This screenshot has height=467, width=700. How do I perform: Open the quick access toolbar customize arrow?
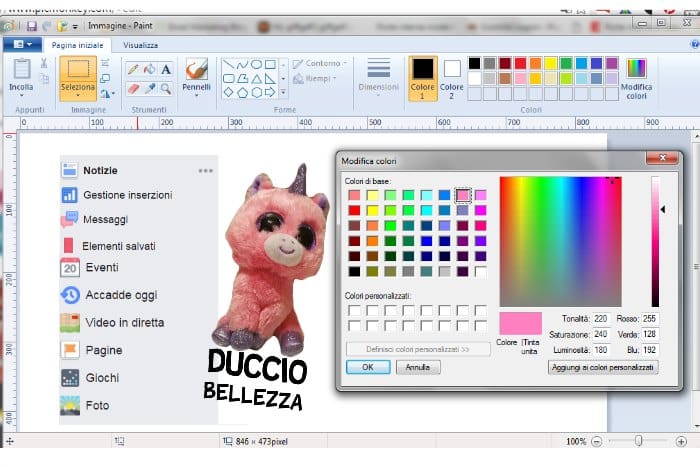(x=75, y=27)
